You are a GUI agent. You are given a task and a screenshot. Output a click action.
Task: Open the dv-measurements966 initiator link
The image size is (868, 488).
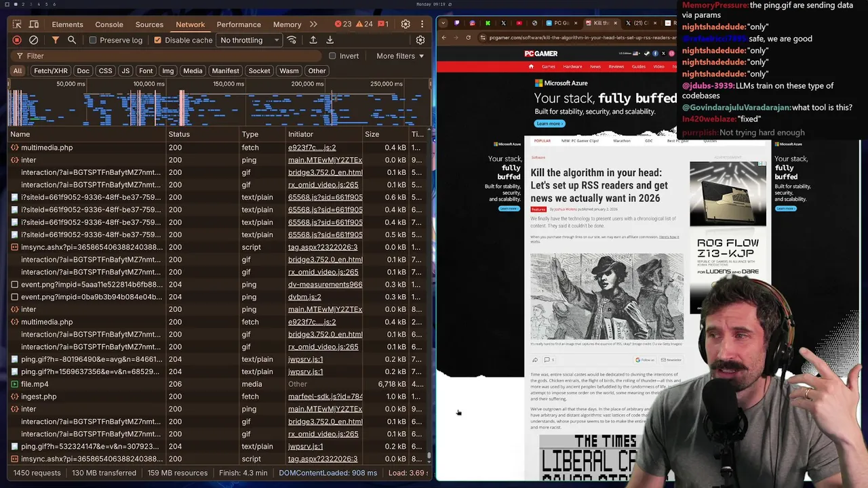(x=325, y=285)
